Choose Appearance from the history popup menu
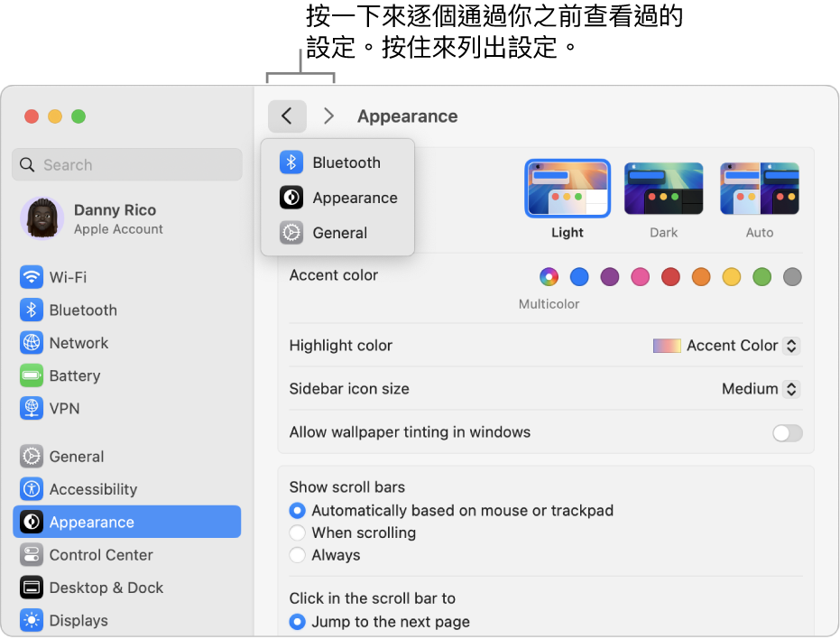The height and width of the screenshot is (639, 840). (337, 198)
